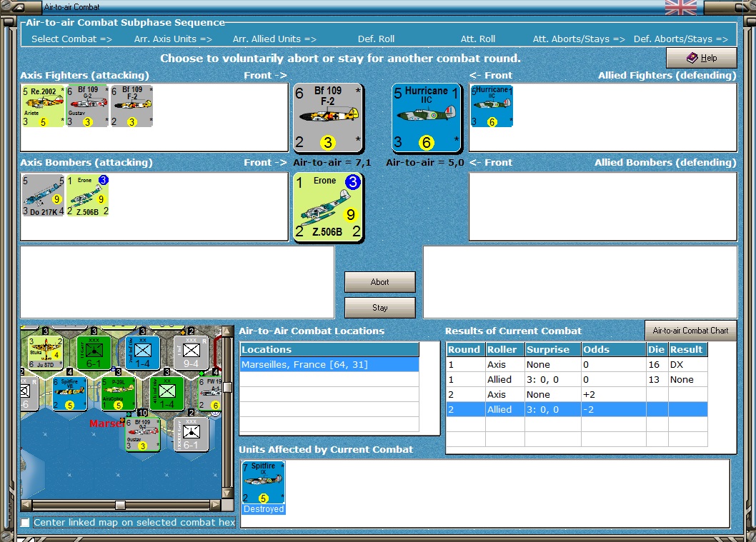This screenshot has width=756, height=542.
Task: Click the Stay button
Action: coord(380,307)
